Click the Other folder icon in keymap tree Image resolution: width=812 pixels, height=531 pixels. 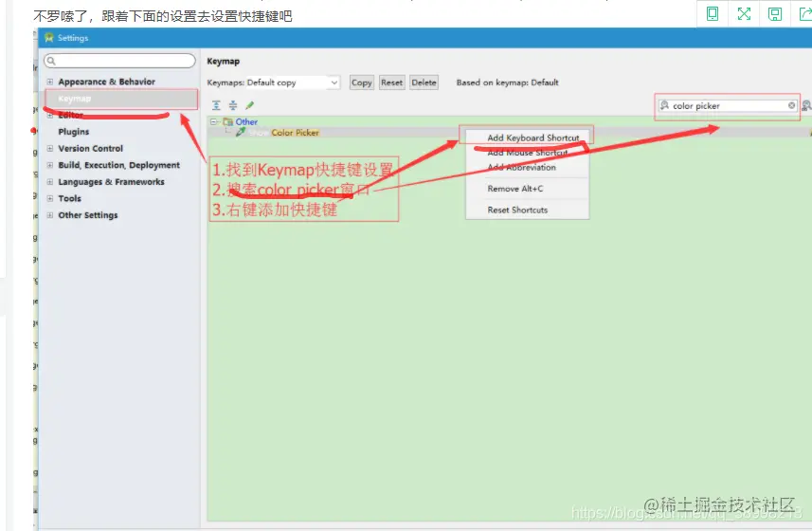tap(227, 121)
